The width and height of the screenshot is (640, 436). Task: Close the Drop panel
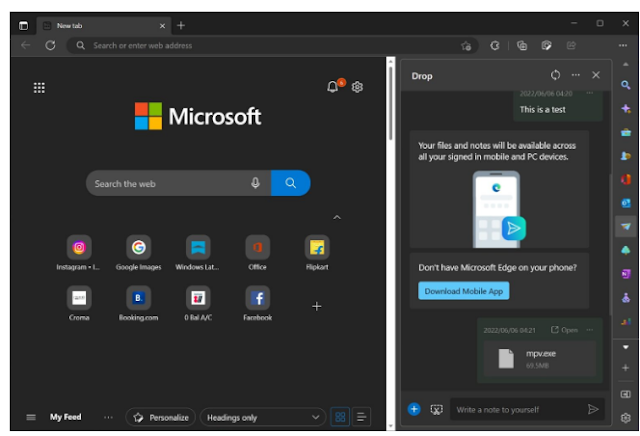pos(596,75)
